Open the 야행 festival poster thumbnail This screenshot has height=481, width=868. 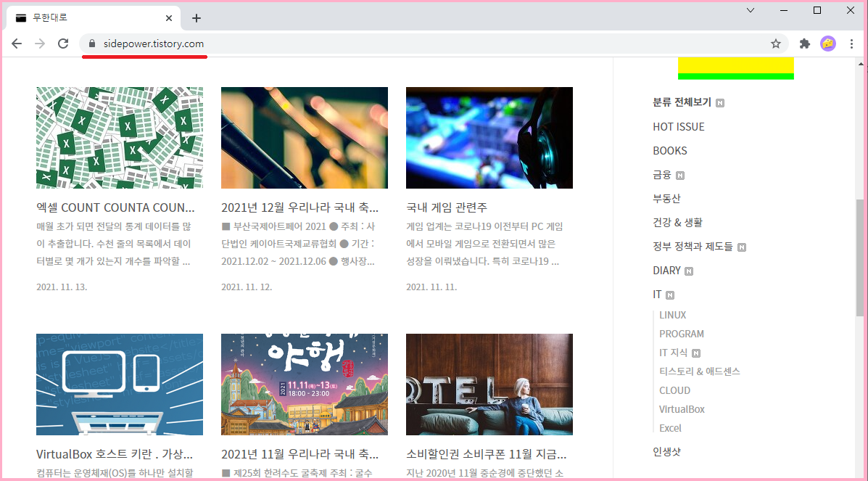(305, 385)
